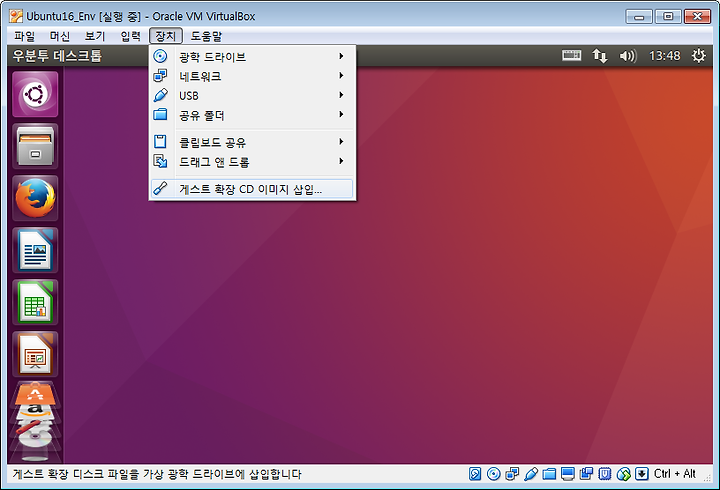Open the 보기 menu
The width and height of the screenshot is (720, 490).
(x=95, y=36)
